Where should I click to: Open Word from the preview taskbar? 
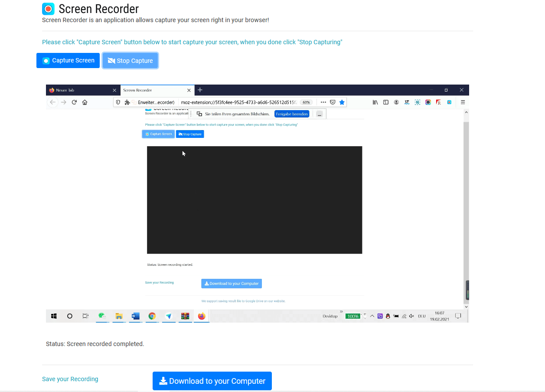point(135,316)
